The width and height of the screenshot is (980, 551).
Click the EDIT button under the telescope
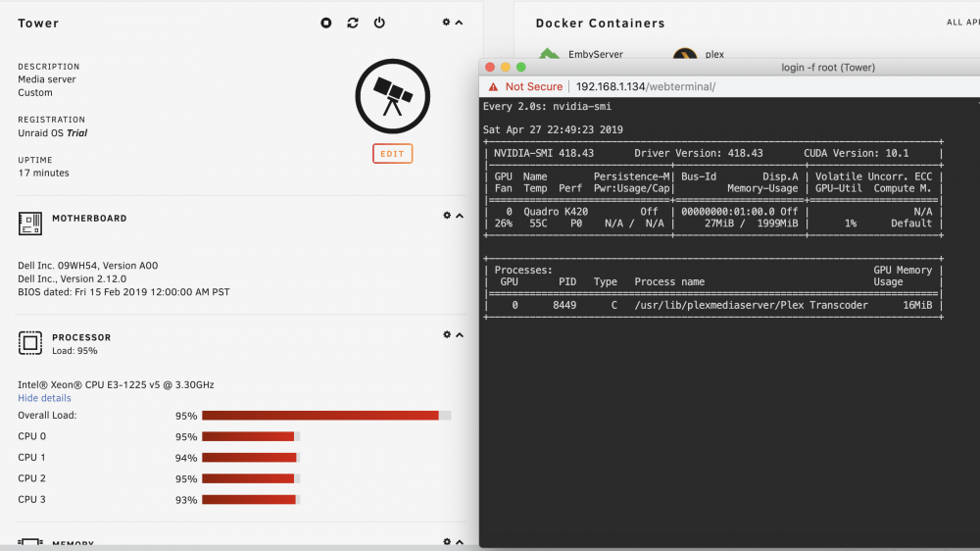pos(393,154)
